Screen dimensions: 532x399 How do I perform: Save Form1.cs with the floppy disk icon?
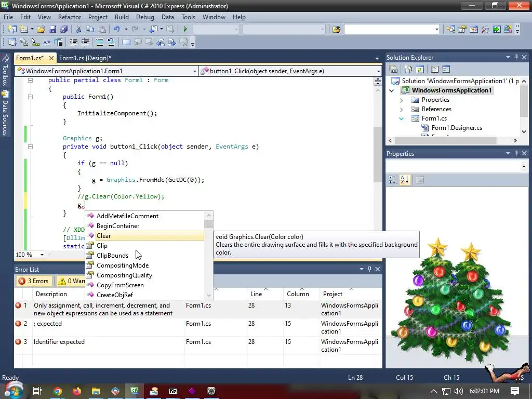(52, 29)
